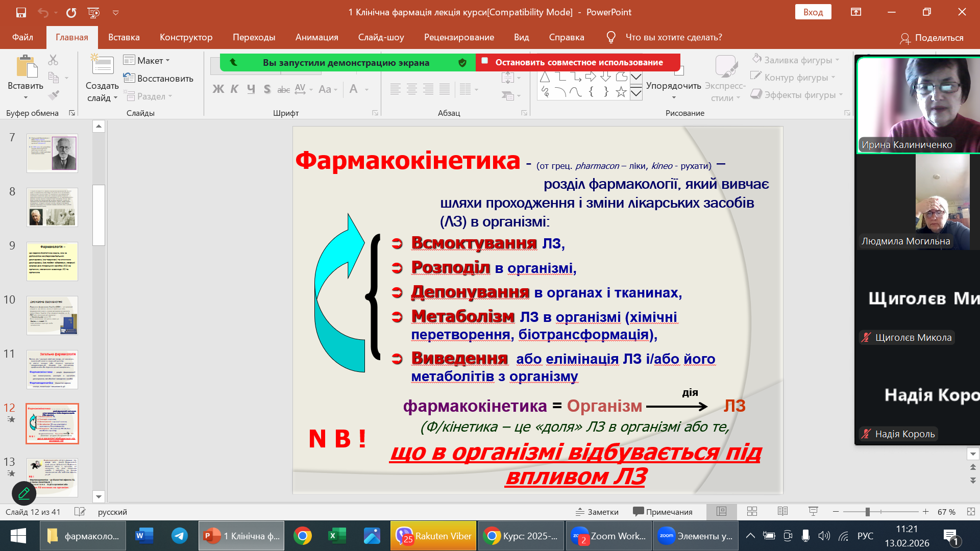The width and height of the screenshot is (980, 551).
Task: Click Остановить совместное использование button
Action: click(578, 62)
